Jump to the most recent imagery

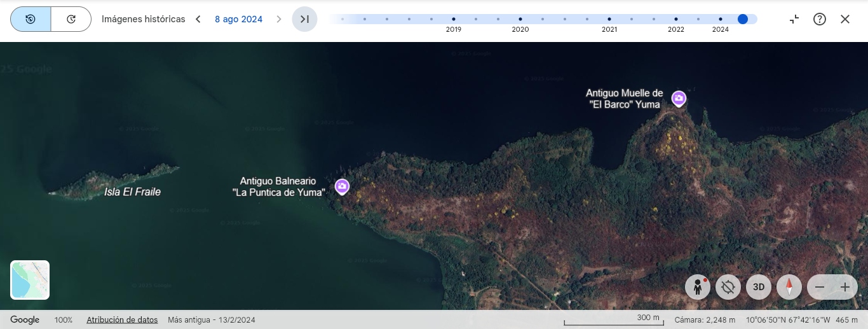(304, 19)
